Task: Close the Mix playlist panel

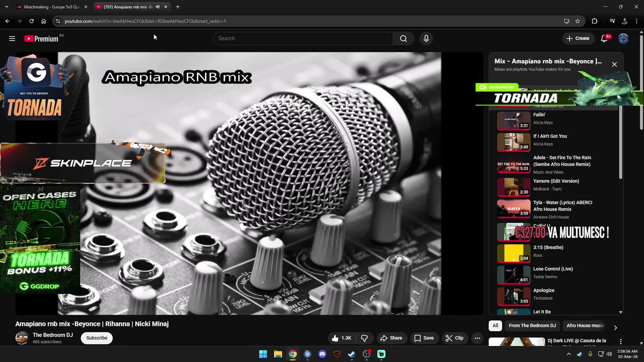Action: click(614, 64)
